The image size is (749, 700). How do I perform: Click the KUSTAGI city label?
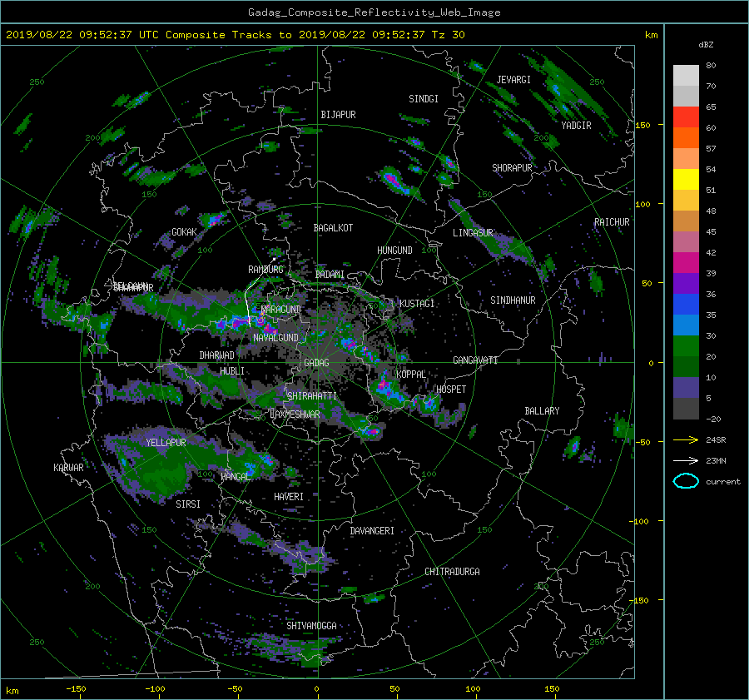pos(417,304)
